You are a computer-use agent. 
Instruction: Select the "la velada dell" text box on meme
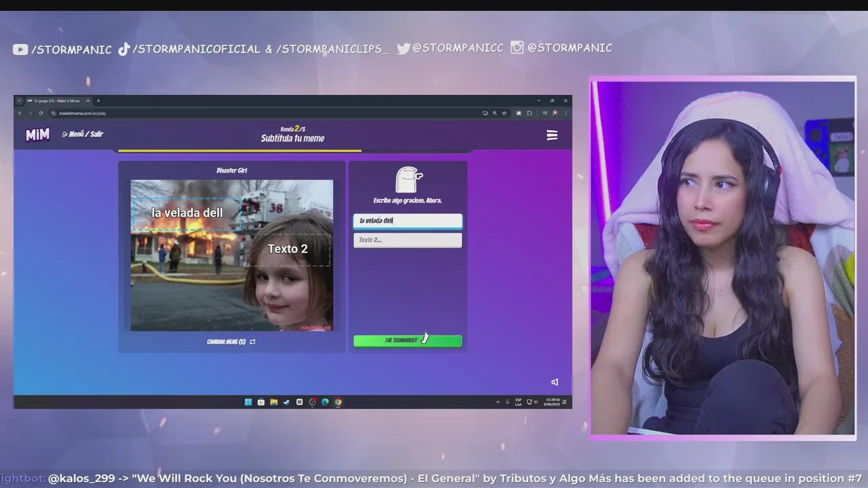[186, 213]
